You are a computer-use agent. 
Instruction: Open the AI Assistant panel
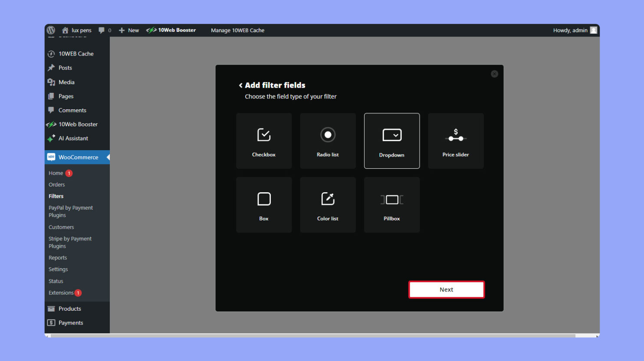click(x=73, y=138)
